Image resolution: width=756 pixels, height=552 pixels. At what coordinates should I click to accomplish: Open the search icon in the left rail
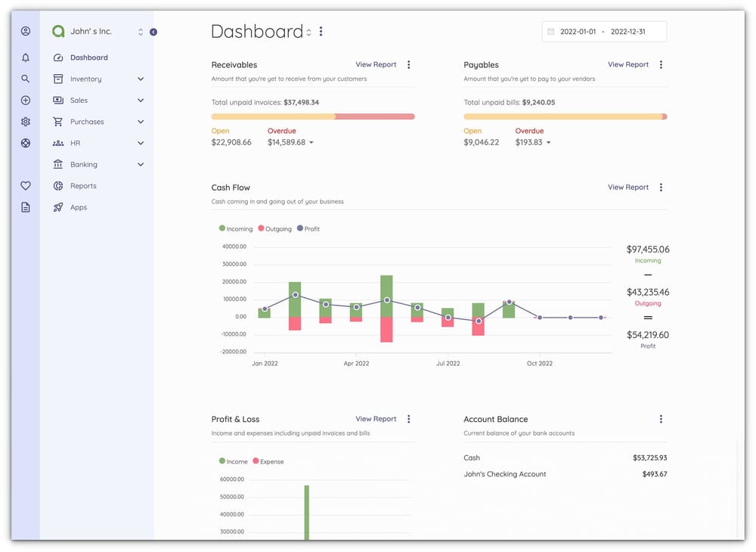(x=25, y=78)
